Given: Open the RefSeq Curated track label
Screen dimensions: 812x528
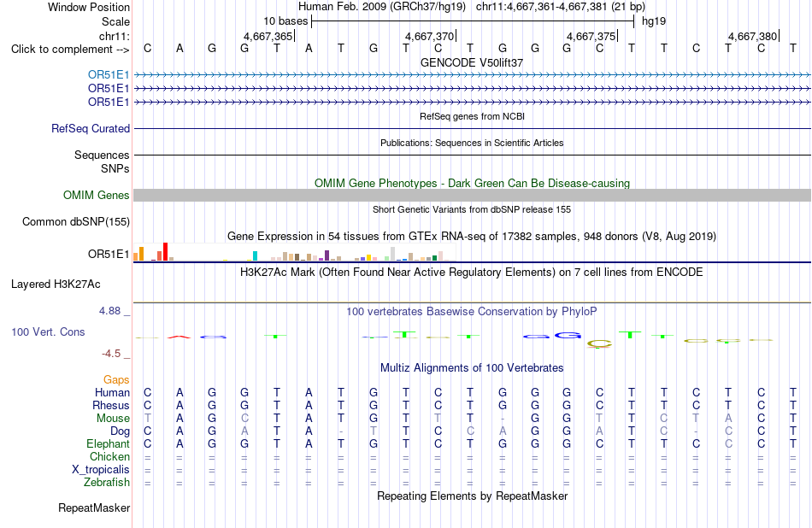Looking at the screenshot, I should coord(91,128).
